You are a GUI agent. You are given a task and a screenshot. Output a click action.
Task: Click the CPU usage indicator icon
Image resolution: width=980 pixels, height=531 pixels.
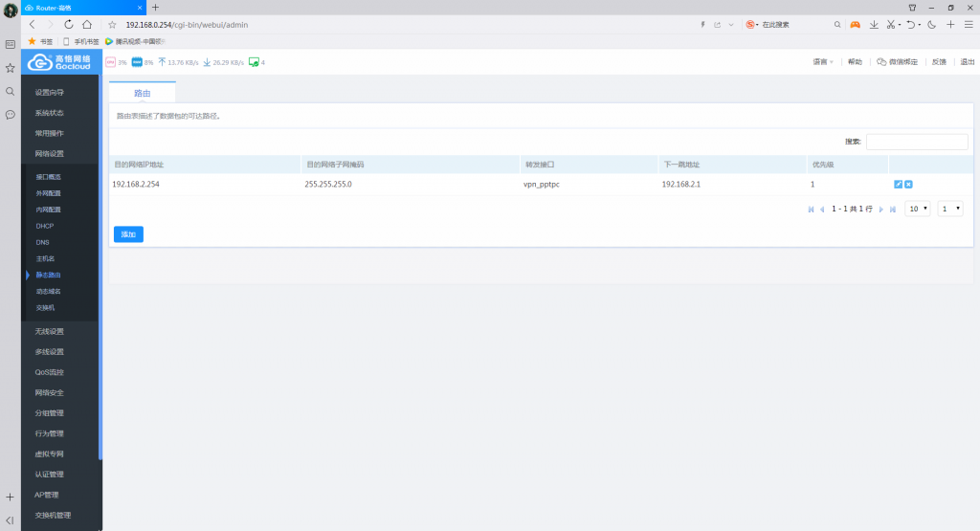pyautogui.click(x=111, y=62)
